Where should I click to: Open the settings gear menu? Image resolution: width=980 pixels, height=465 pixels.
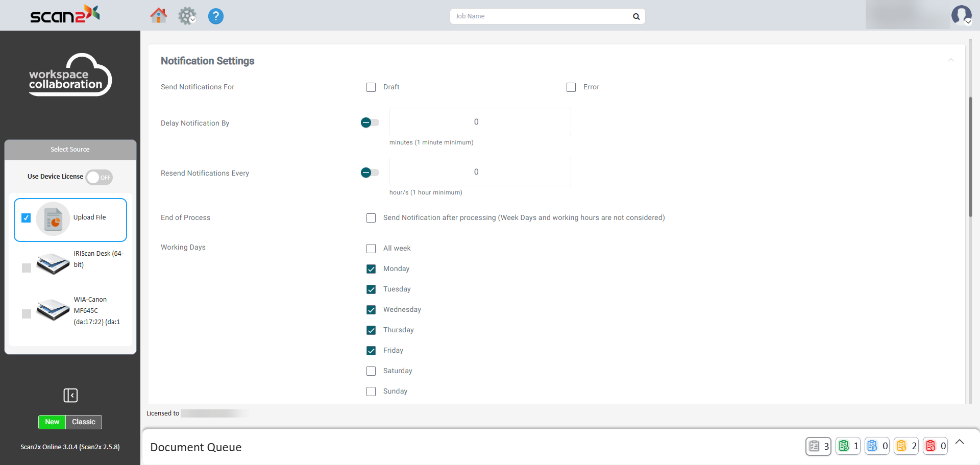[x=187, y=16]
